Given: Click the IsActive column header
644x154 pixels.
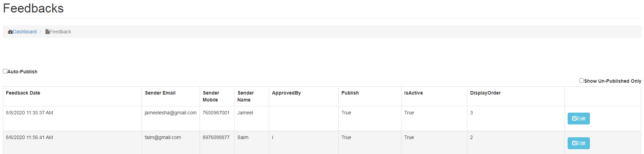Looking at the screenshot, I should point(413,93).
